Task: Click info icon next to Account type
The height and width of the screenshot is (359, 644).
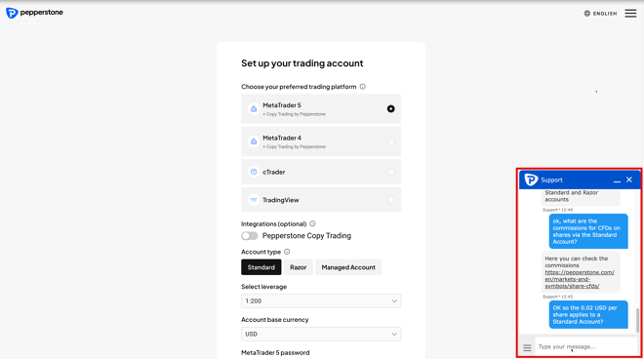Action: 287,252
